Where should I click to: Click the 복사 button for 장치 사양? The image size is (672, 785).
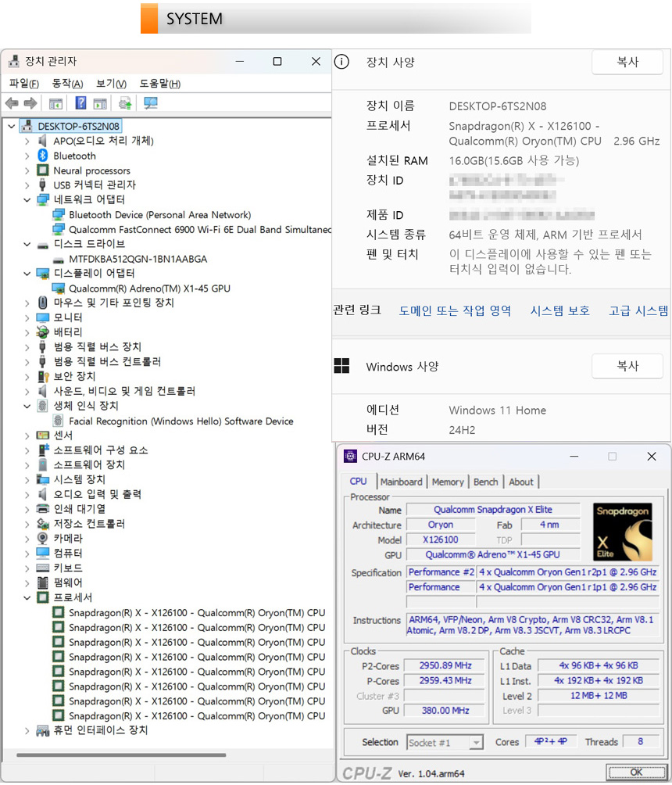[x=627, y=63]
